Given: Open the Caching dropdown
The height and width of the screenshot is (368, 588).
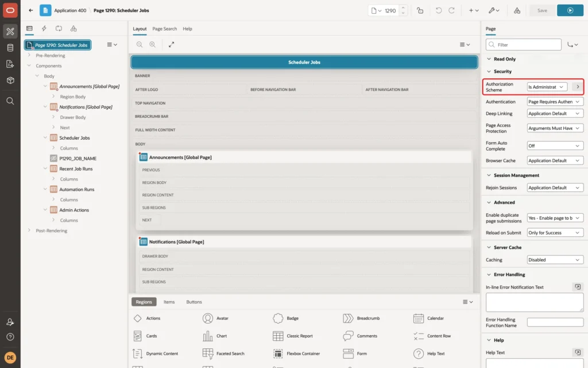Looking at the screenshot, I should (555, 260).
